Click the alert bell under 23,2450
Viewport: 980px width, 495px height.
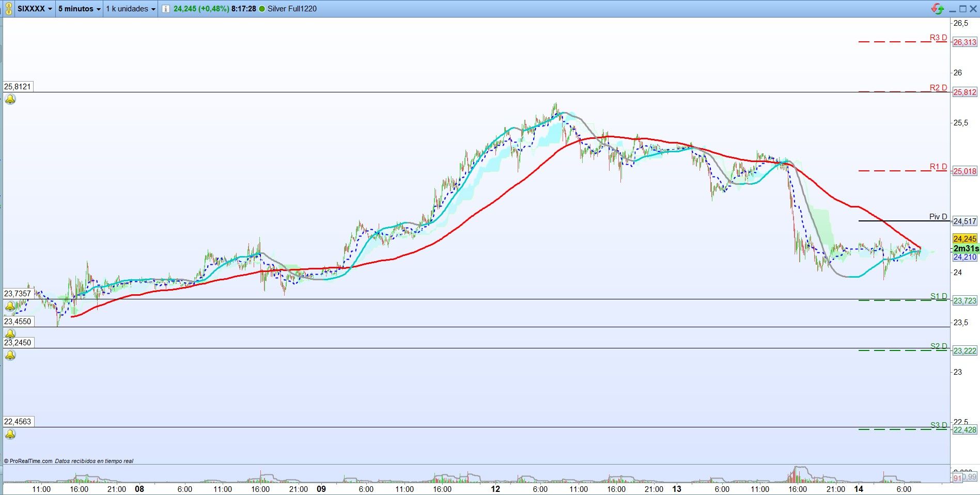pyautogui.click(x=10, y=355)
